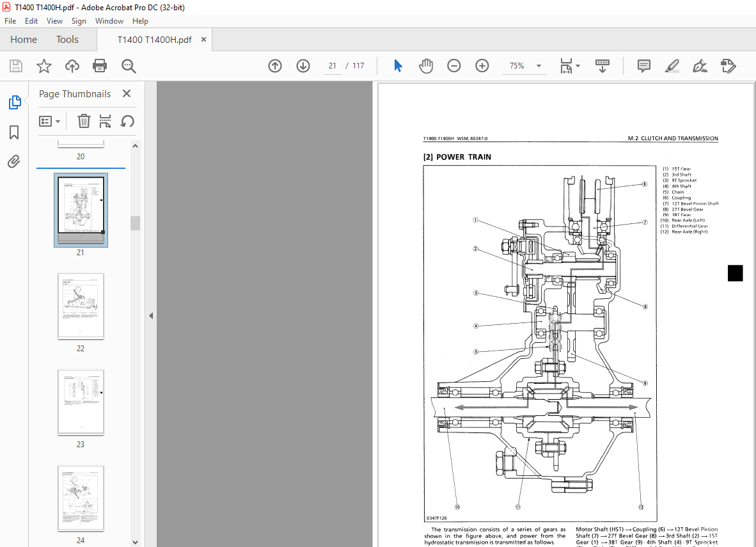Open the File menu
The image size is (756, 547).
[10, 20]
